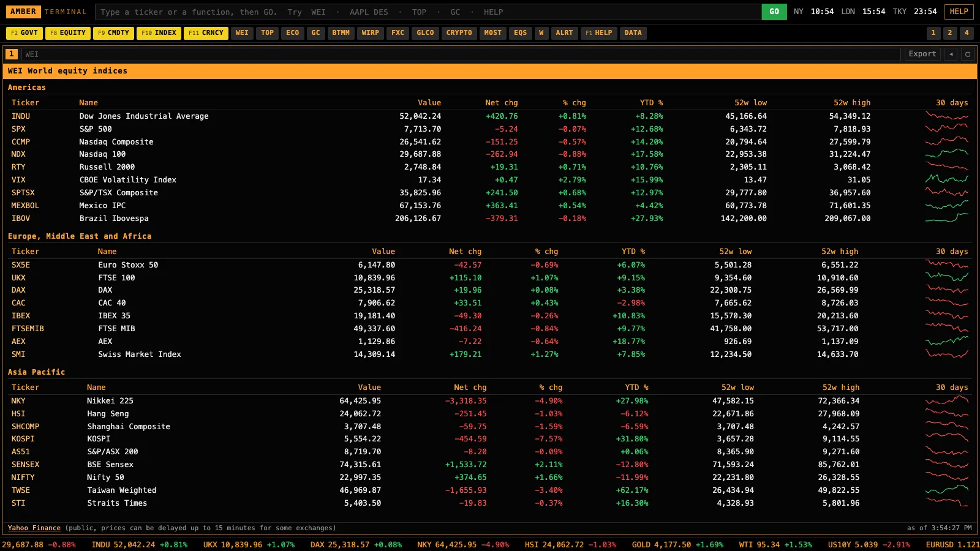Open the HELP button in top right
980x551 pixels.
coord(959,12)
